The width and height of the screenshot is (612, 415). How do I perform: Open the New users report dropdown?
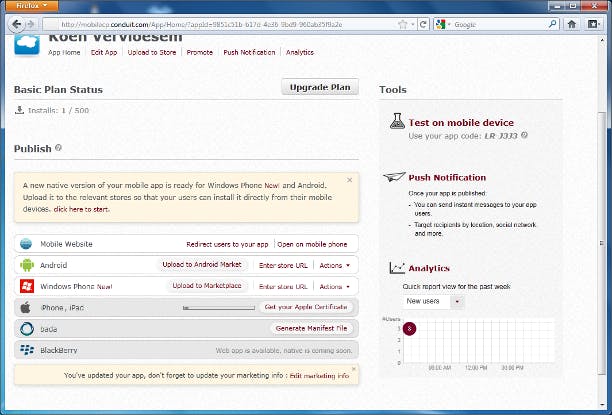point(434,301)
